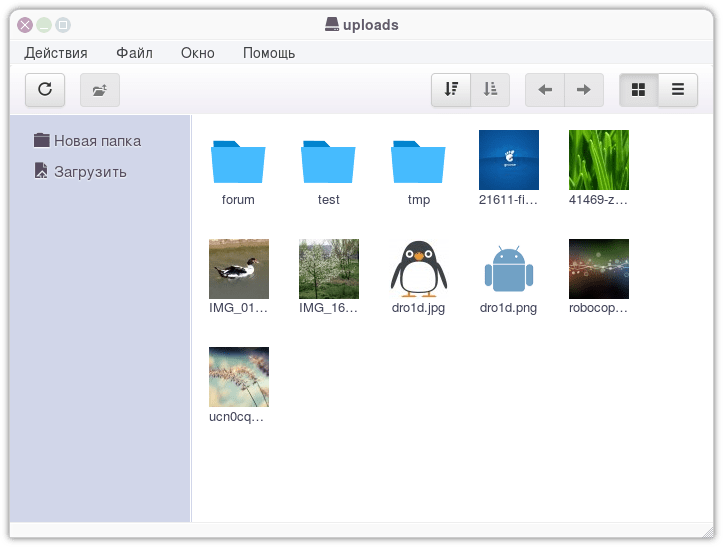Click Загрузить in the sidebar
Screen dimensions: 723x547
point(80,171)
